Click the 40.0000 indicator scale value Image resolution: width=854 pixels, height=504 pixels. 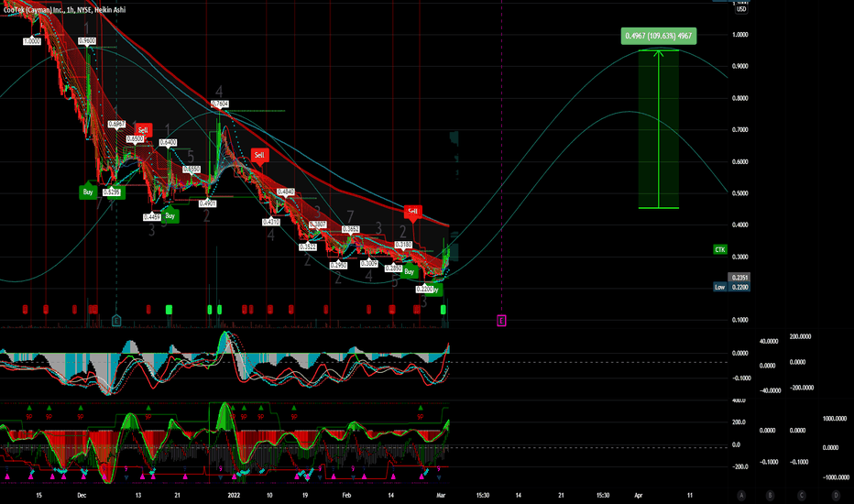[769, 341]
